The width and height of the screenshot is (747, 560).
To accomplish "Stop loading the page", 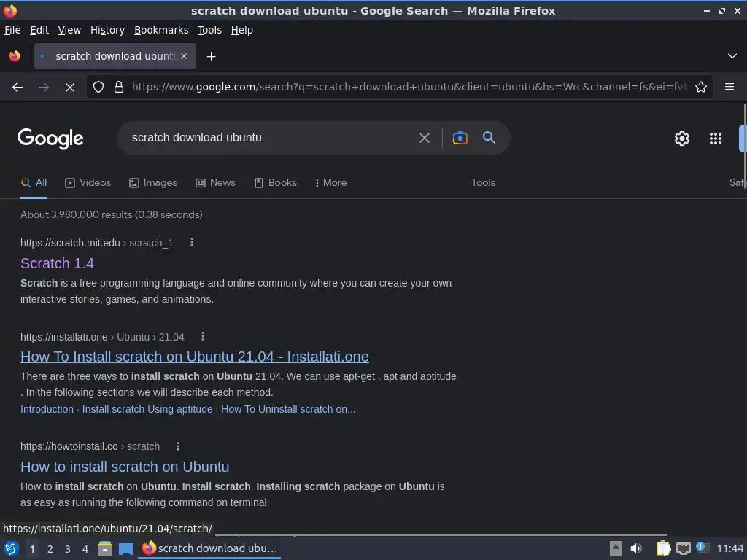I will coord(69,87).
